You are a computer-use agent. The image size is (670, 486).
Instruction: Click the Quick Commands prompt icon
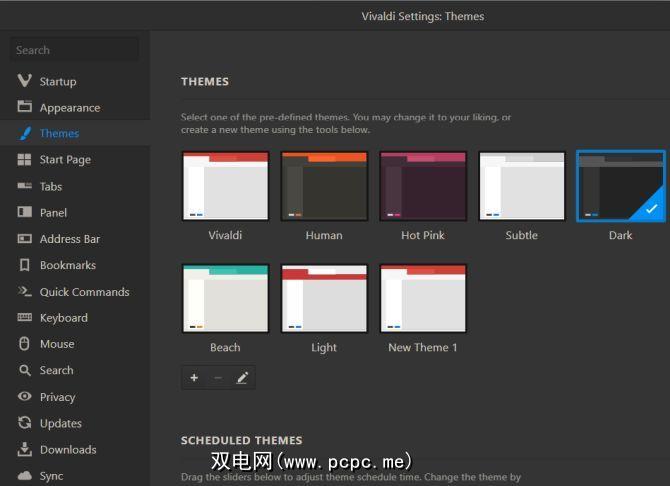pos(24,291)
